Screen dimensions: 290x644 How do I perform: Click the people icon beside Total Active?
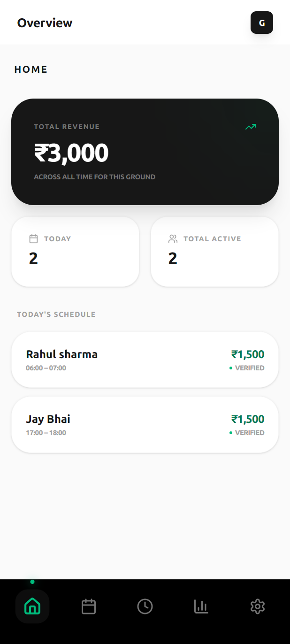click(173, 239)
